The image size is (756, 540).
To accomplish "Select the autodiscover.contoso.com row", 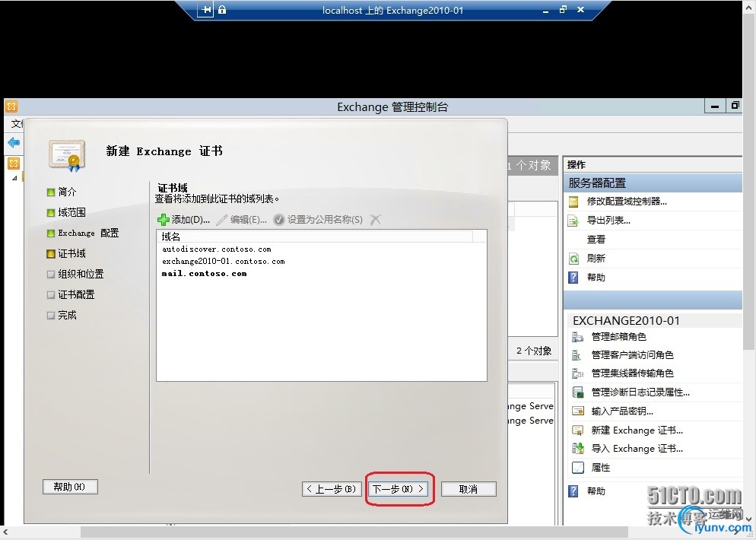I will [322, 249].
